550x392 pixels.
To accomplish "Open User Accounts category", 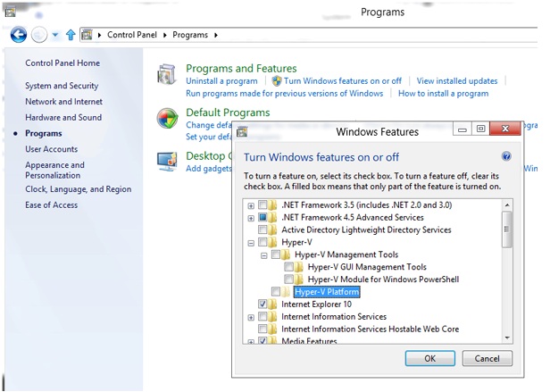I will pos(51,149).
